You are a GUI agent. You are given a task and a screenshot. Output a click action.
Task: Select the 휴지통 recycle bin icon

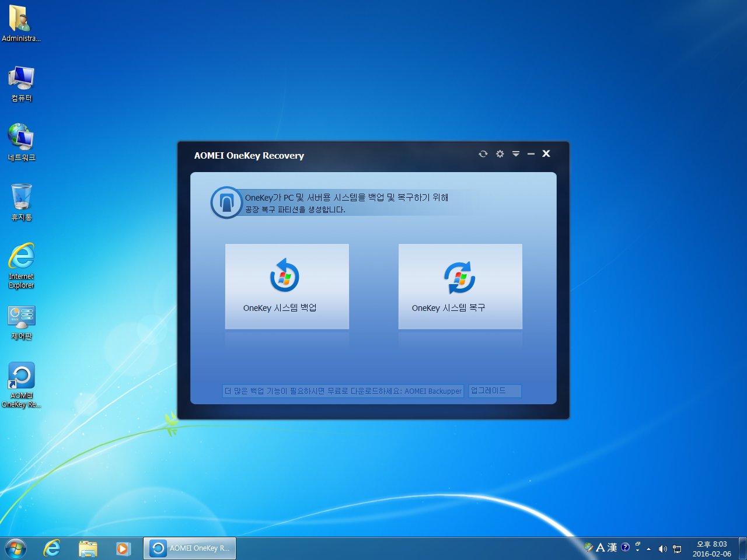tap(22, 202)
